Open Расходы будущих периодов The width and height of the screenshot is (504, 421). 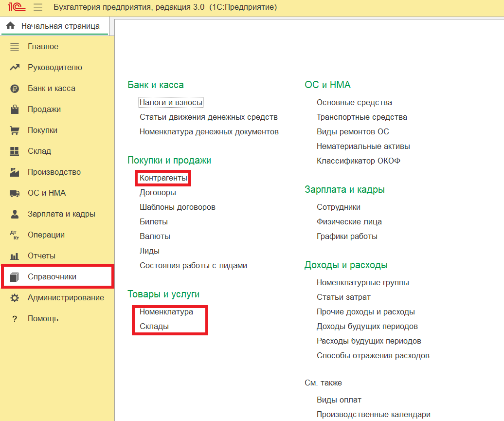coord(369,341)
